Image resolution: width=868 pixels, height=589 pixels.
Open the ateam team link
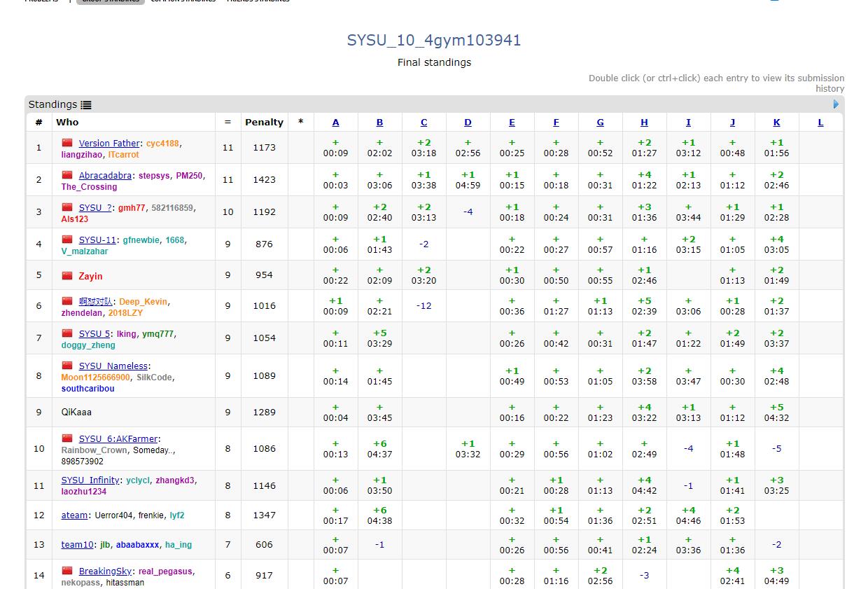(74, 515)
